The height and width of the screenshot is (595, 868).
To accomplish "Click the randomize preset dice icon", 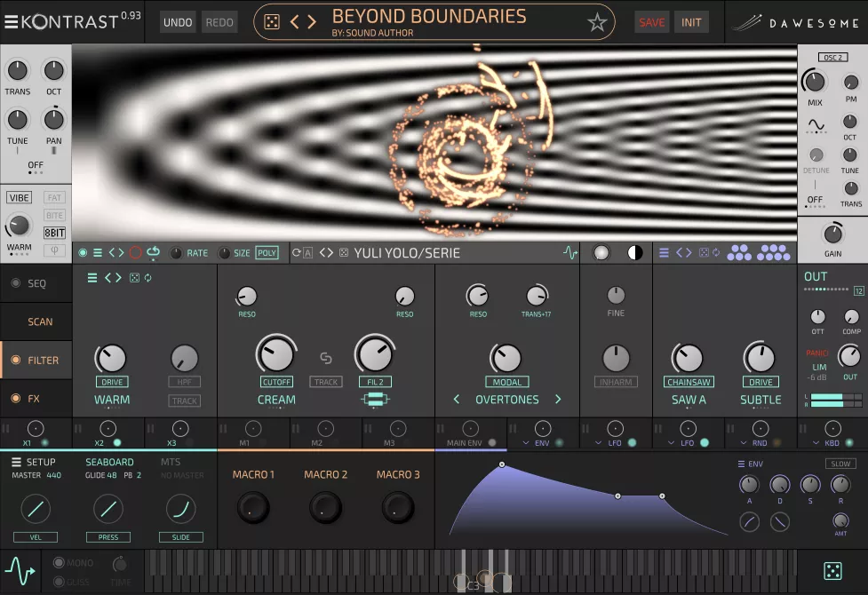I will pyautogui.click(x=272, y=22).
